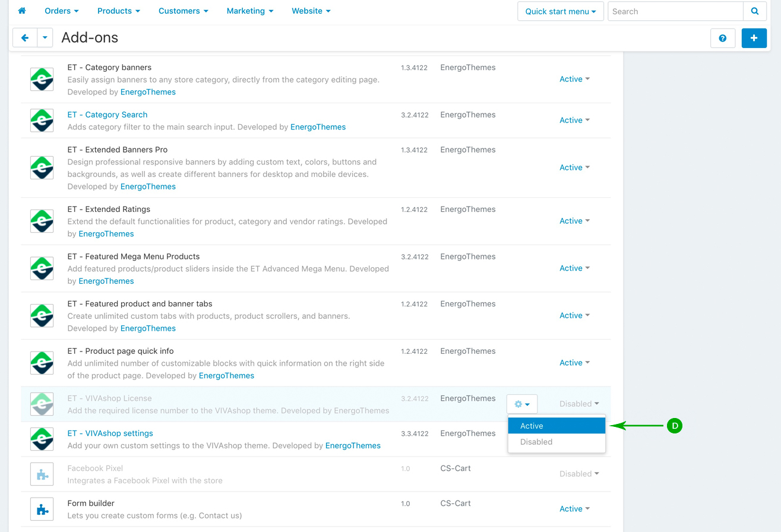Click EnergoThemes link in Category Search description

(318, 127)
